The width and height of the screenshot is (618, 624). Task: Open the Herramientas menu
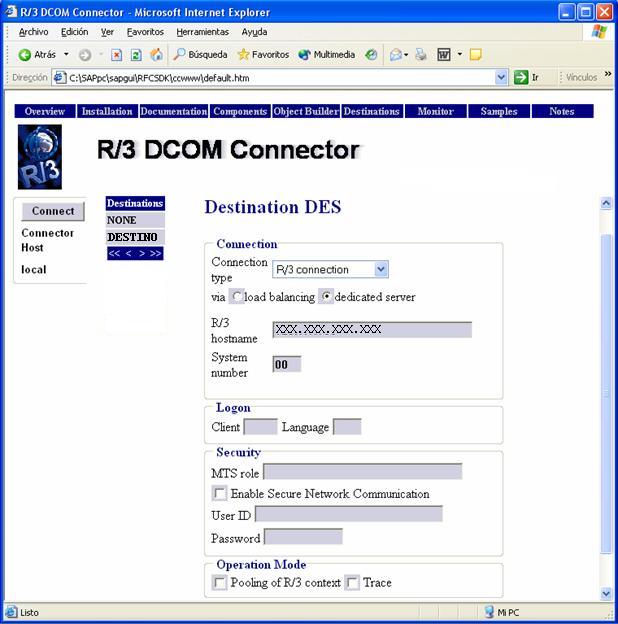(203, 32)
